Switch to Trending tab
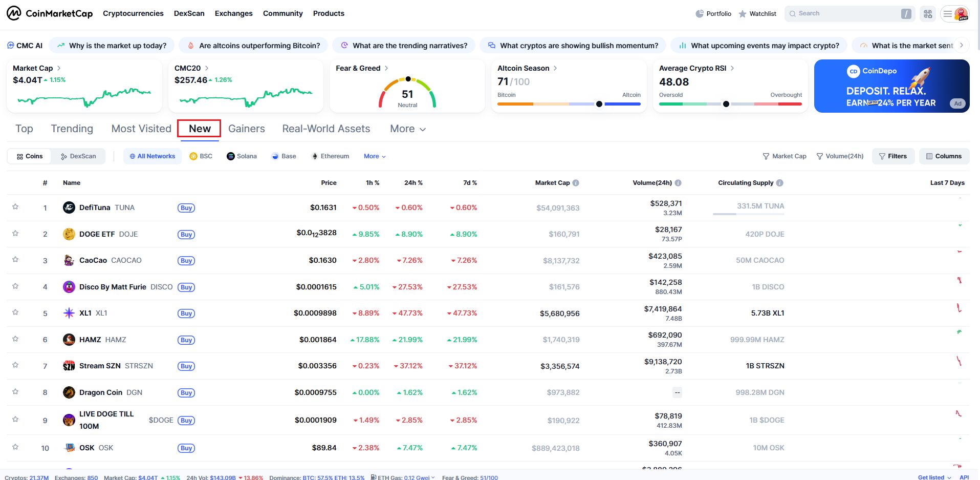Viewport: 980px width, 480px height. click(72, 129)
